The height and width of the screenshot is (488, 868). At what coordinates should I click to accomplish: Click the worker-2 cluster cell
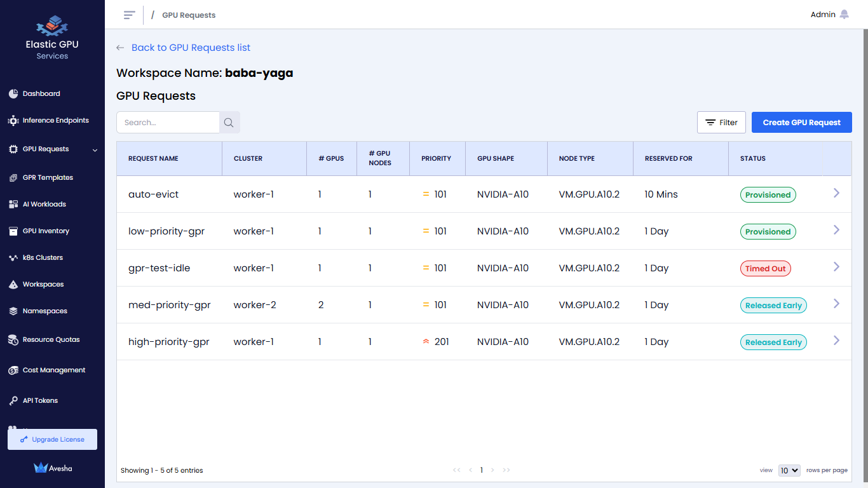pyautogui.click(x=255, y=305)
